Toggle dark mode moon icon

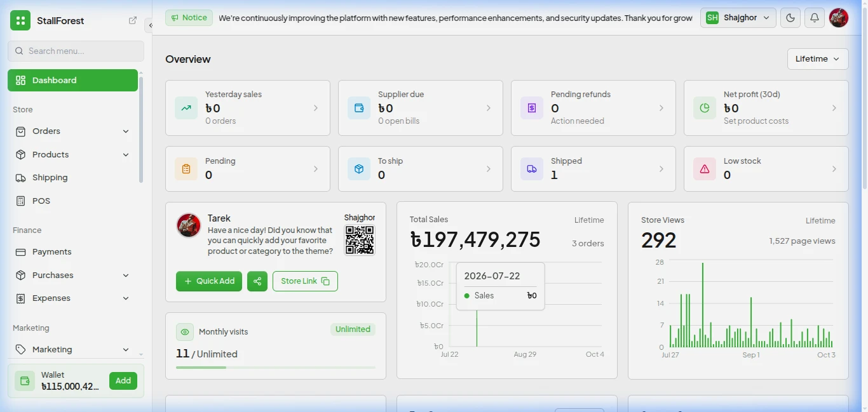[x=790, y=18]
